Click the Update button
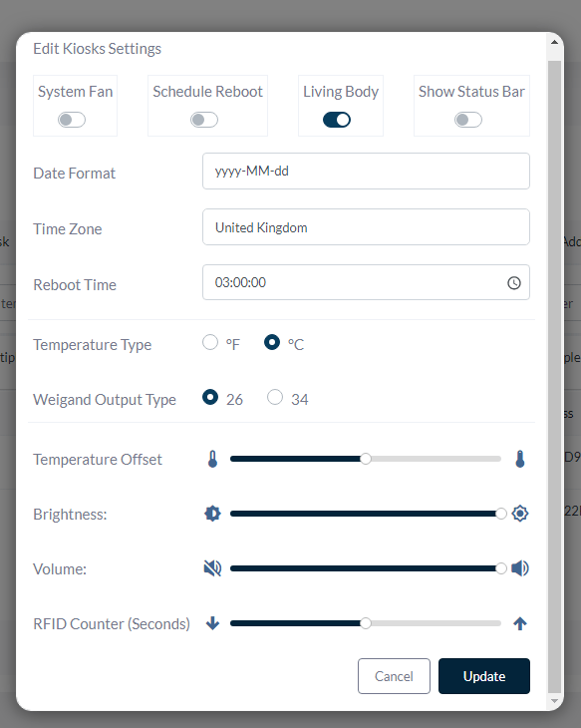The image size is (581, 728). point(484,676)
